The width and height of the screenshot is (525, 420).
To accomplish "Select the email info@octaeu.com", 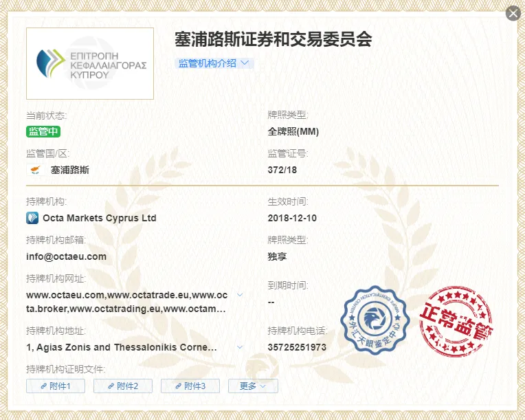I will 66,256.
